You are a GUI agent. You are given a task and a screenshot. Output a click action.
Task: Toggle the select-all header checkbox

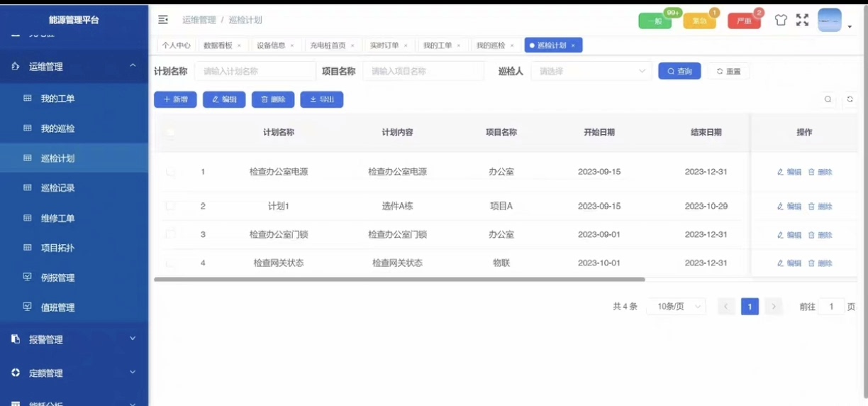170,132
